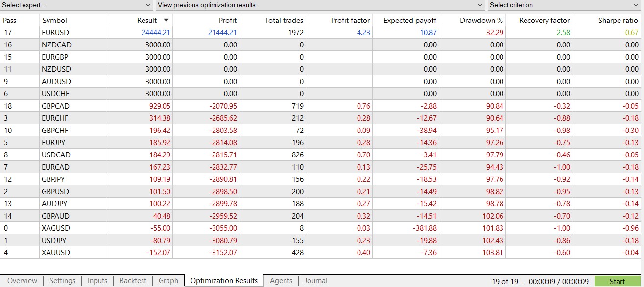The width and height of the screenshot is (644, 287).
Task: Sort by the Symbol column header
Action: (55, 21)
